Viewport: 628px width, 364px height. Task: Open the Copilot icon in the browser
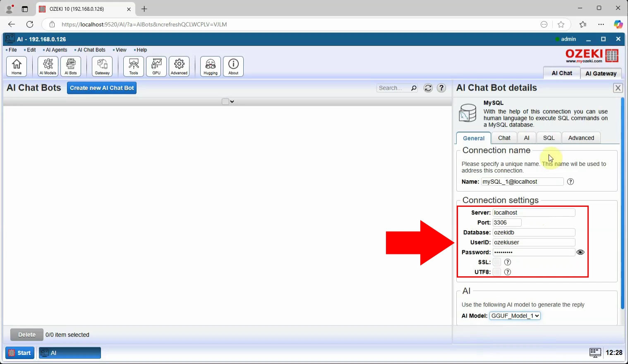click(x=618, y=24)
